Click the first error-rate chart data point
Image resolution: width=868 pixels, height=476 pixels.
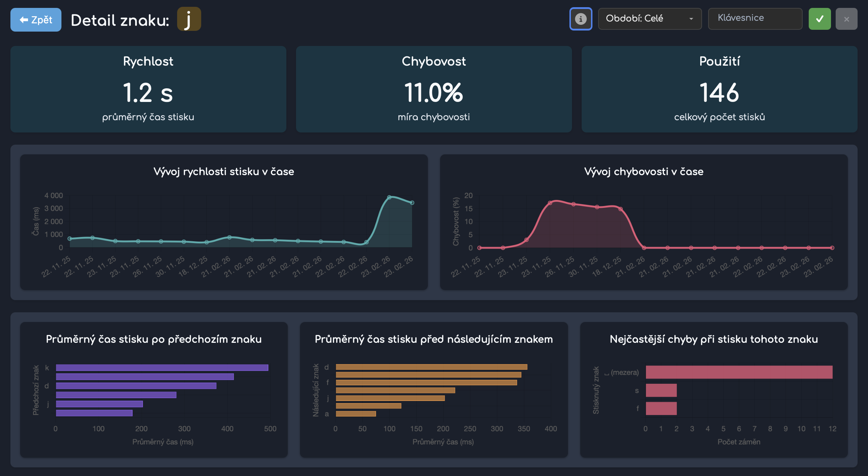click(x=479, y=248)
